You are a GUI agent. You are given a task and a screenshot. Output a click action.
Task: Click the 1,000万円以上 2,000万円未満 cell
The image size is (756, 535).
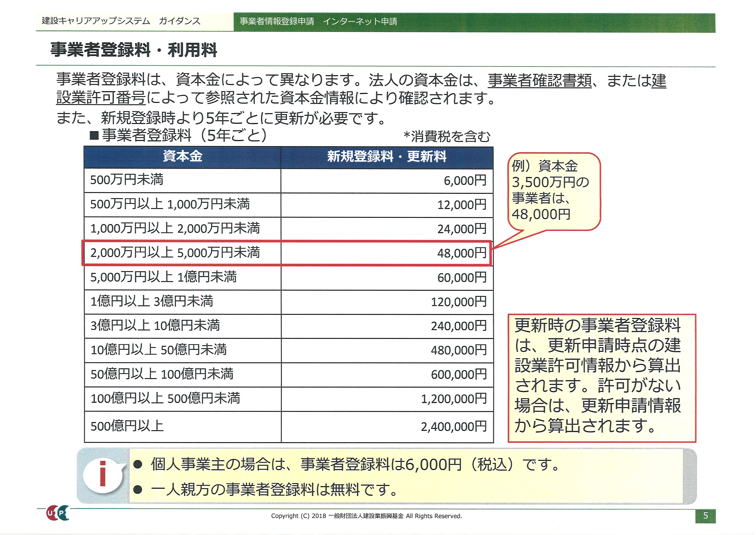tap(182, 229)
